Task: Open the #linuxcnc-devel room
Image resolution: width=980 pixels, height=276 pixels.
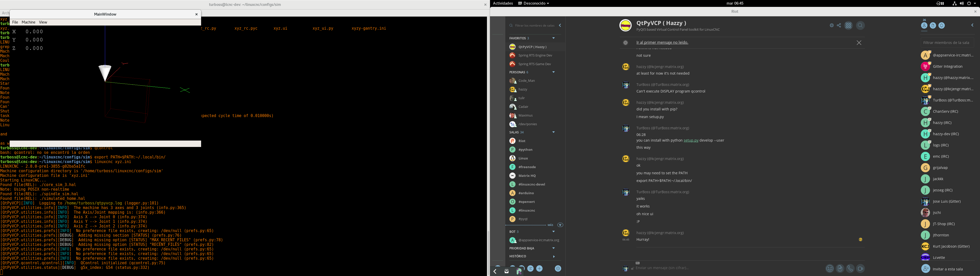Action: tap(535, 185)
